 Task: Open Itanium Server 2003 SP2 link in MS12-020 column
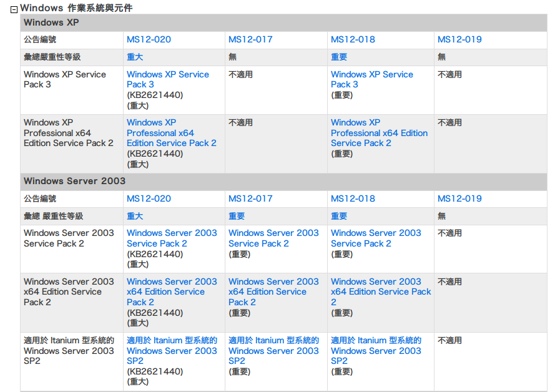pos(172,350)
